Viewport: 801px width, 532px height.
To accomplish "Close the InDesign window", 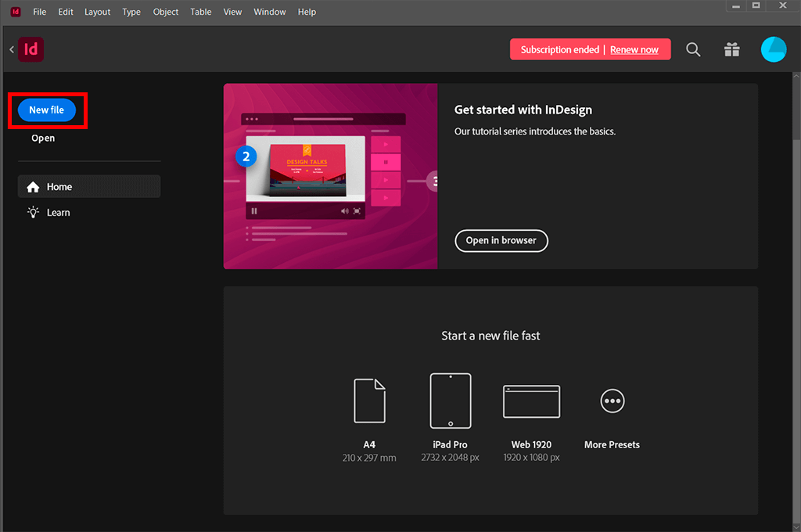I will pos(782,5).
